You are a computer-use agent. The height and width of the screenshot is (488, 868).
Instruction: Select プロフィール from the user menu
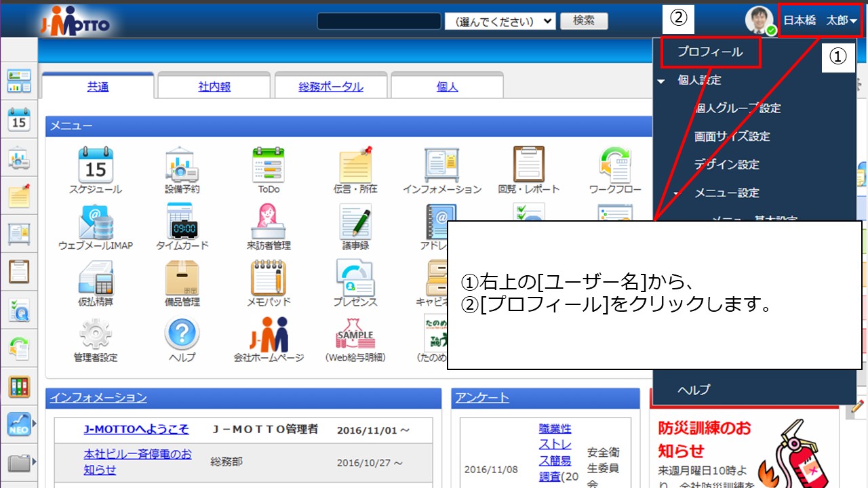[x=709, y=51]
